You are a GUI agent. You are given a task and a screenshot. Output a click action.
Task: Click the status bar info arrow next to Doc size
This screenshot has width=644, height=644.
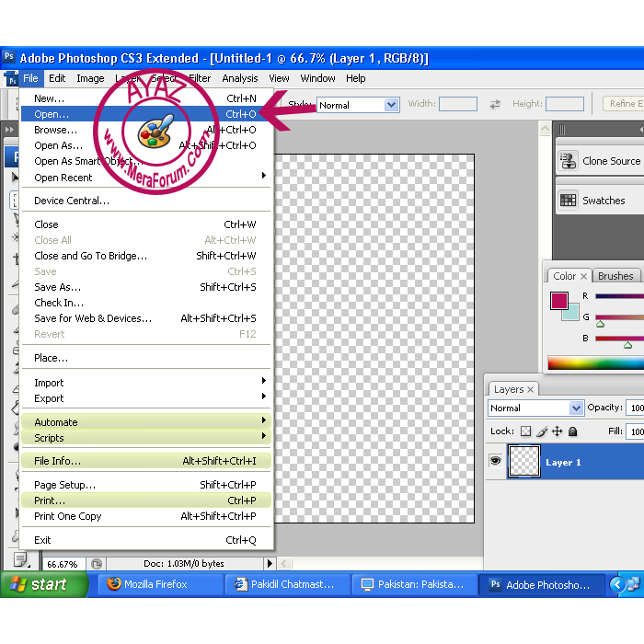tap(270, 563)
